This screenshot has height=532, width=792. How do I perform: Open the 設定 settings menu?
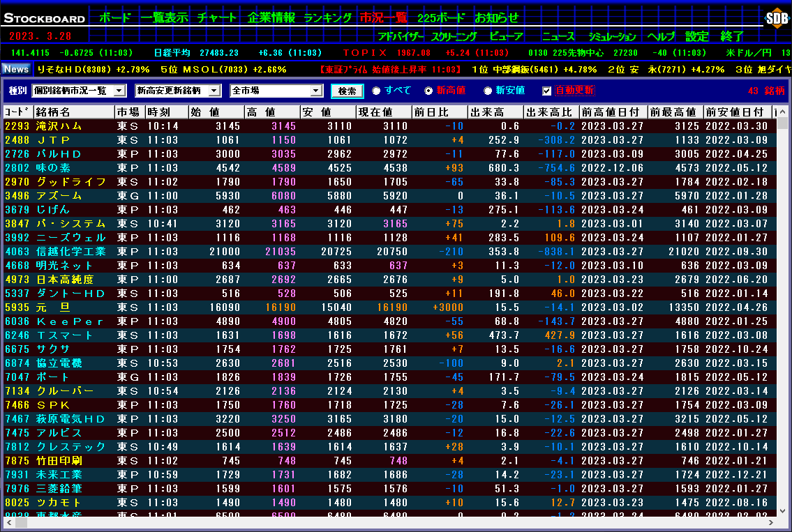(697, 36)
